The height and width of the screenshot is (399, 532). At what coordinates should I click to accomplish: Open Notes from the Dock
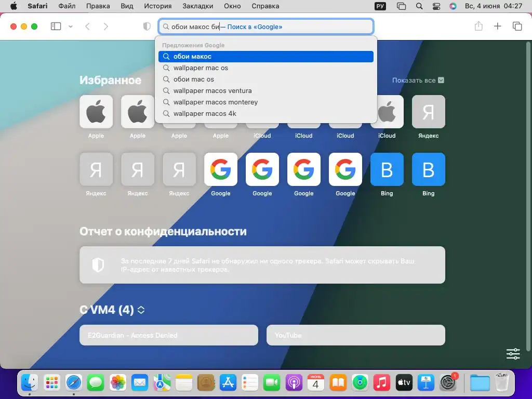coord(184,383)
